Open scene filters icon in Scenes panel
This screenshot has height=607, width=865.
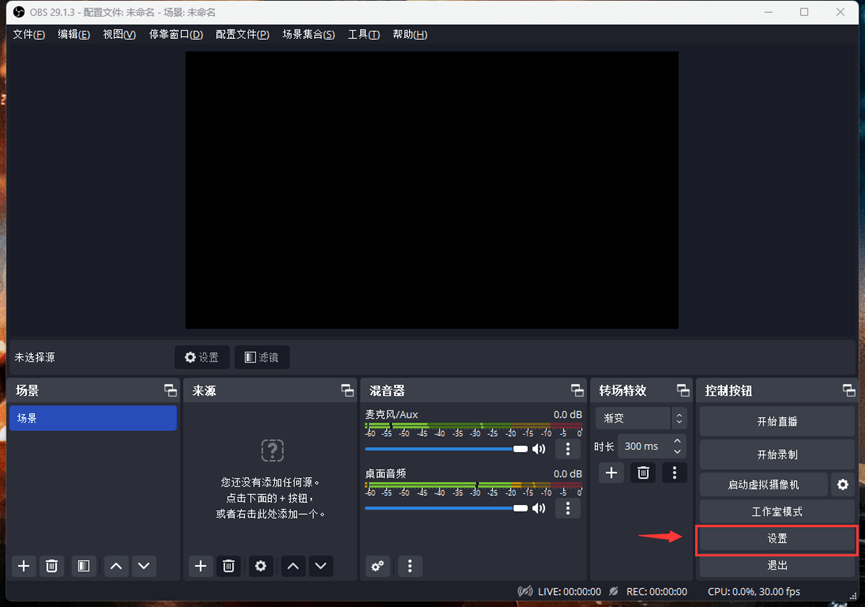pos(83,566)
